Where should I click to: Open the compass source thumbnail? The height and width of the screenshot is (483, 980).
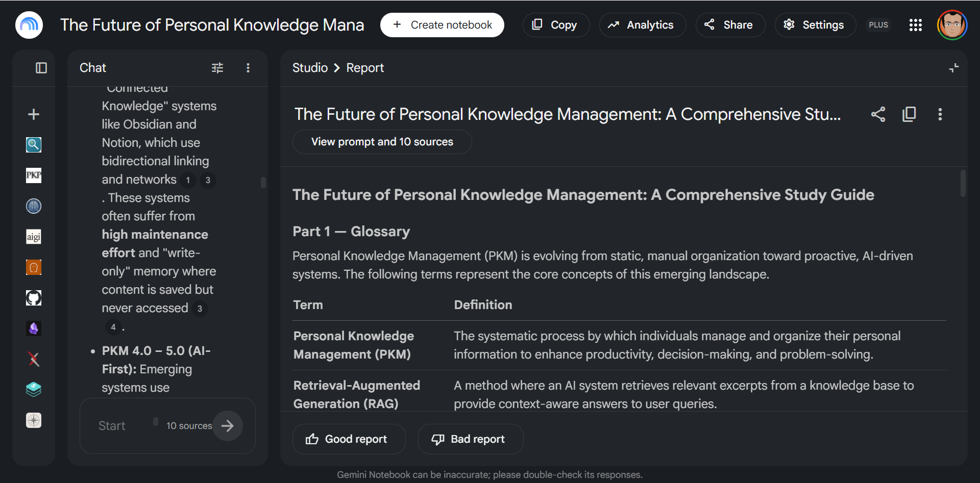point(34,420)
